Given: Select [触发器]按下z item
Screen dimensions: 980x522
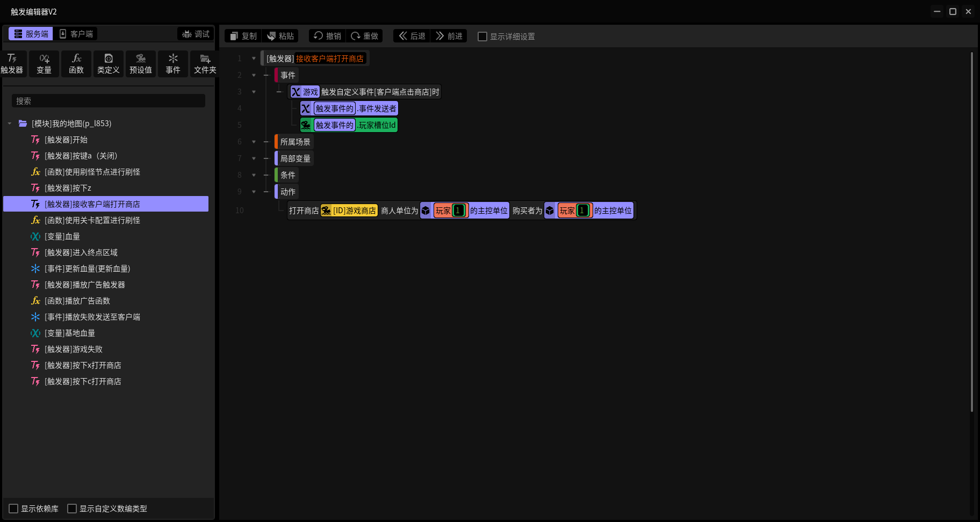Looking at the screenshot, I should pos(106,188).
